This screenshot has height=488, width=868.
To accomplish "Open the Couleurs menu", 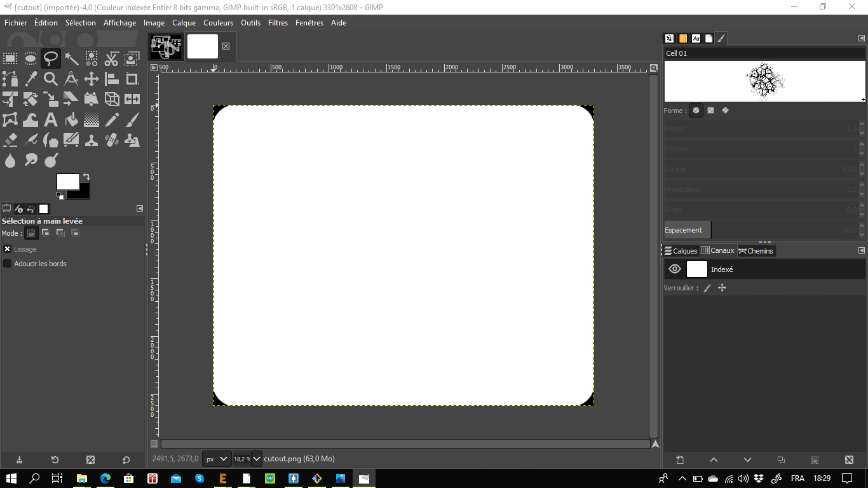I will point(218,22).
